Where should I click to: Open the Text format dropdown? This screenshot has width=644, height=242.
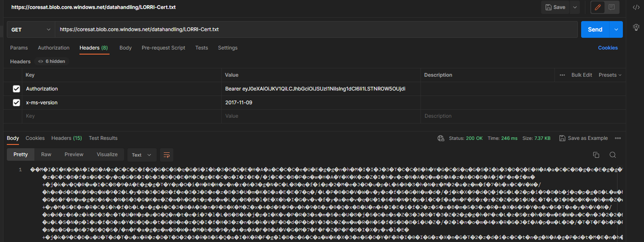pyautogui.click(x=141, y=155)
